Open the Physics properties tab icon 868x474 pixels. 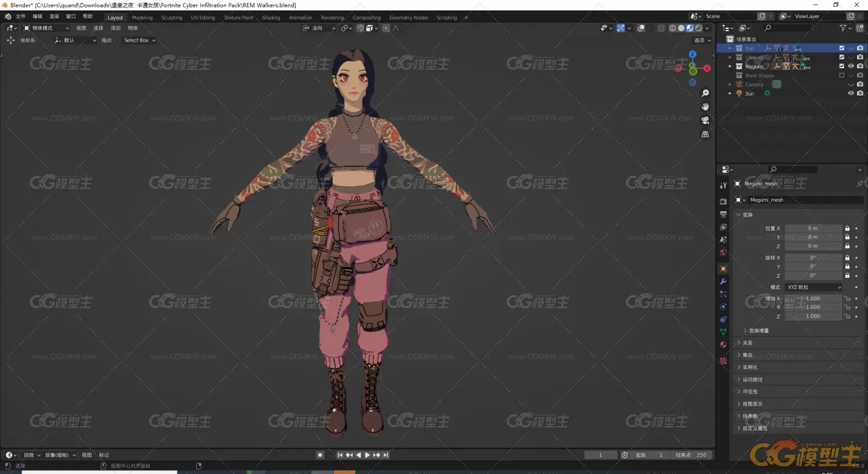point(723,307)
